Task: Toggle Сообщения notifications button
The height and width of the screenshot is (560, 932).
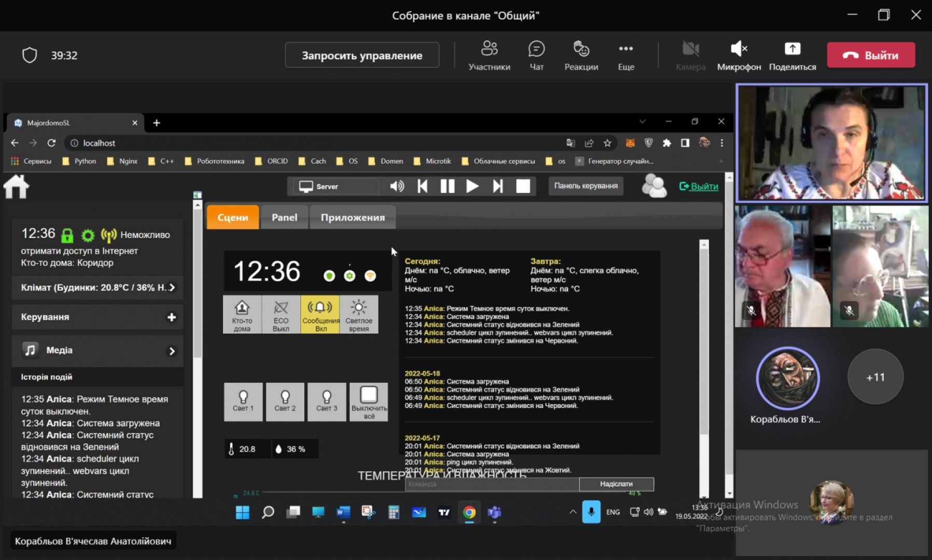Action: [x=321, y=314]
